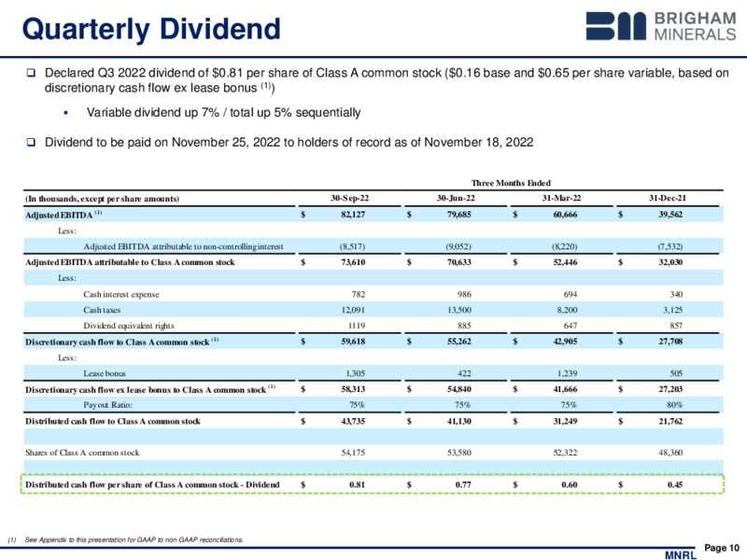
Task: Click Class A EBITDA value 32,030
Action: click(670, 262)
